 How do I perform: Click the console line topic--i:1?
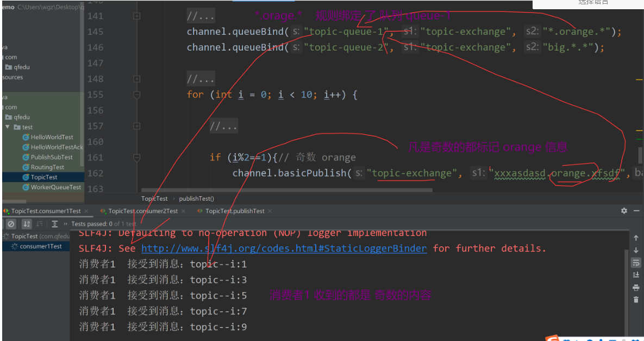pos(162,264)
